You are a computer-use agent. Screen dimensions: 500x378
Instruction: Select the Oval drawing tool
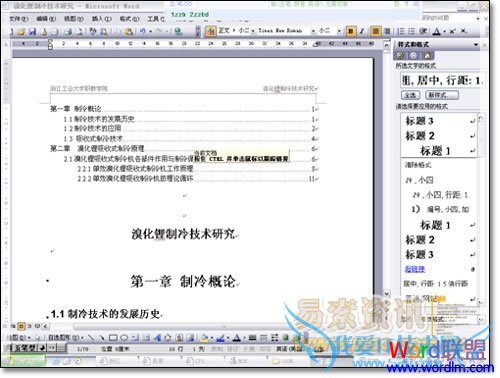pyautogui.click(x=124, y=338)
